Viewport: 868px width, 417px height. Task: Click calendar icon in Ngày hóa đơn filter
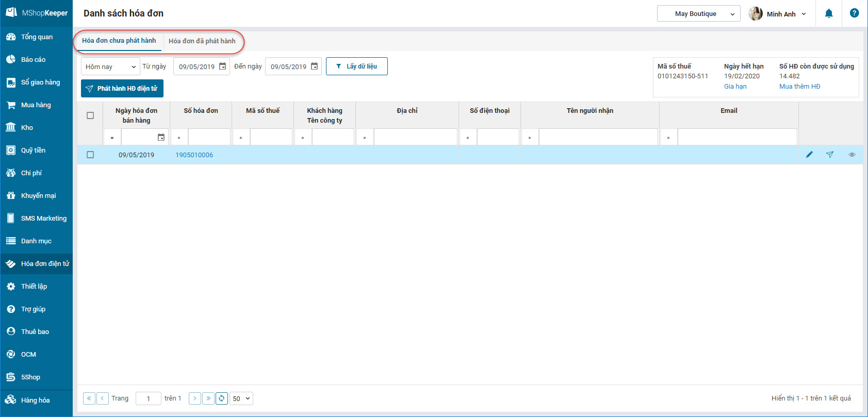161,138
